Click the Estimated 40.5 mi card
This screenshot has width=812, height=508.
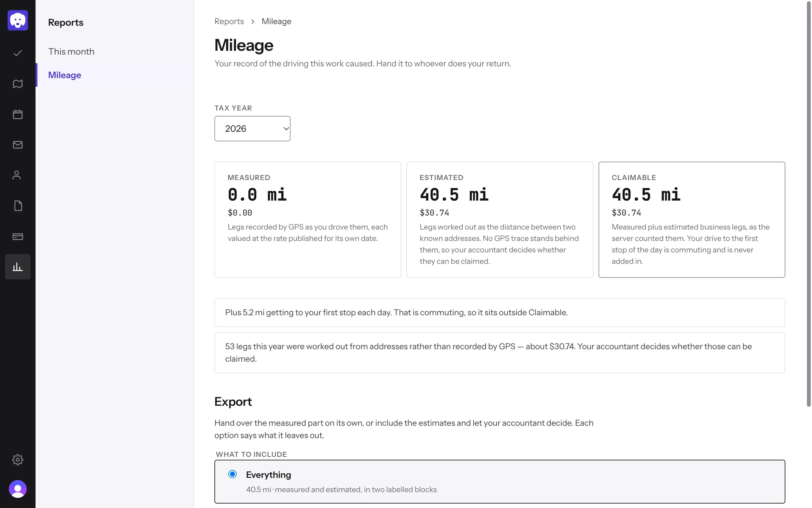point(500,220)
